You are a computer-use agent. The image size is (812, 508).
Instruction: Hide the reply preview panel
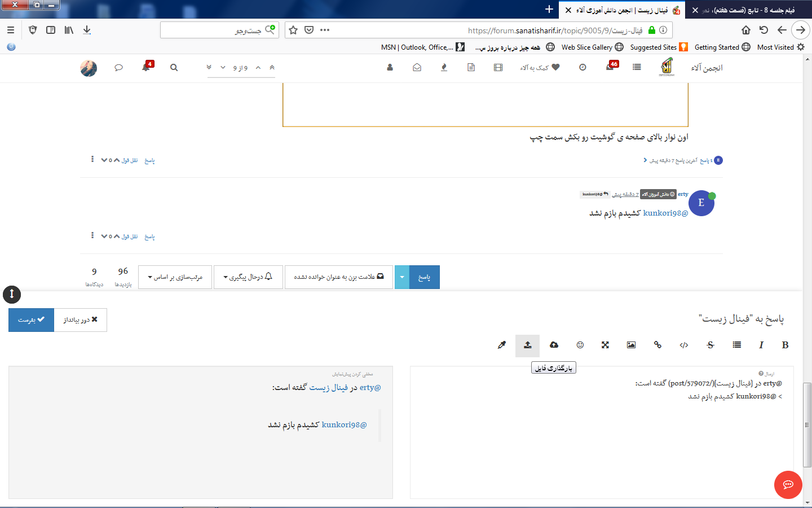pos(352,374)
